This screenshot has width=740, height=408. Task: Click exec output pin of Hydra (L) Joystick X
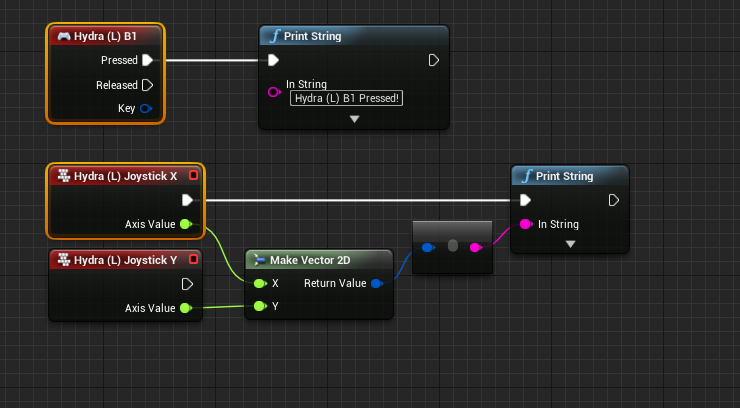[x=187, y=200]
